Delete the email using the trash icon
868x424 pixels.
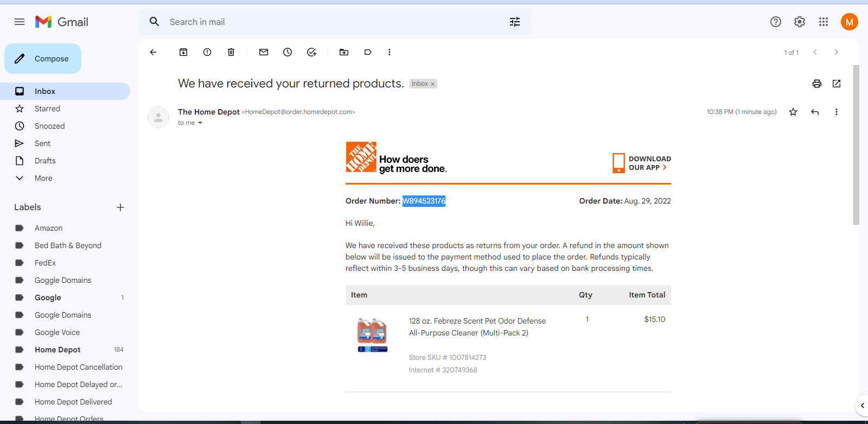(231, 52)
